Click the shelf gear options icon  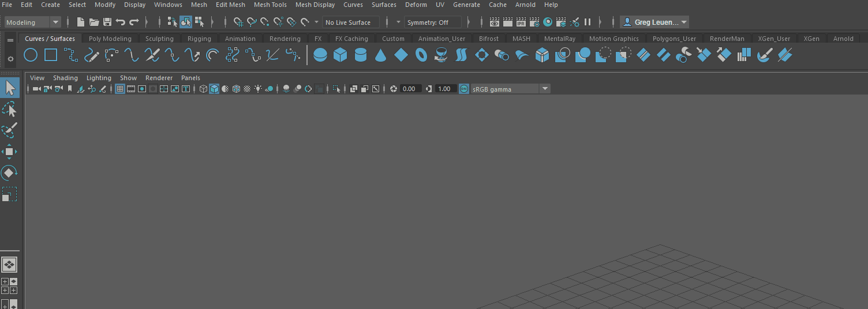(10, 59)
